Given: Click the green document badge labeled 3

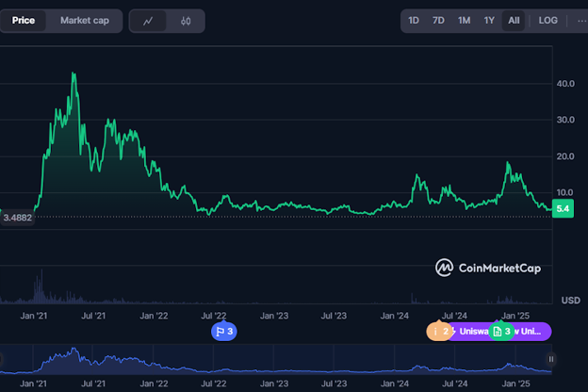Looking at the screenshot, I should (x=501, y=331).
